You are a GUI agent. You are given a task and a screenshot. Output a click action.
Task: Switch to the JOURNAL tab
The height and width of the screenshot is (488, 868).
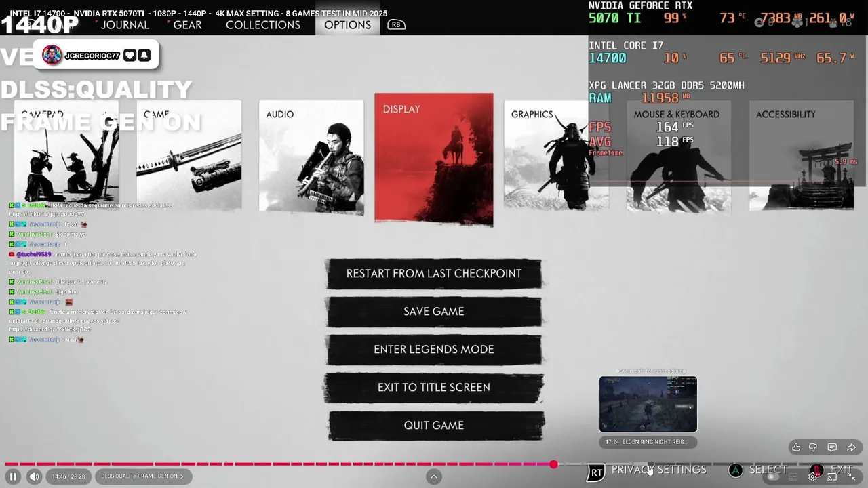point(125,25)
